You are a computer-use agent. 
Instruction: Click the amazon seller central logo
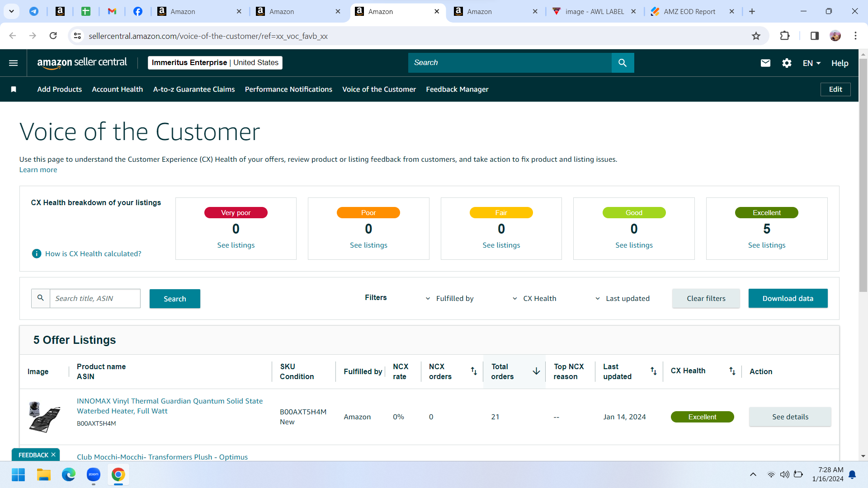82,63
